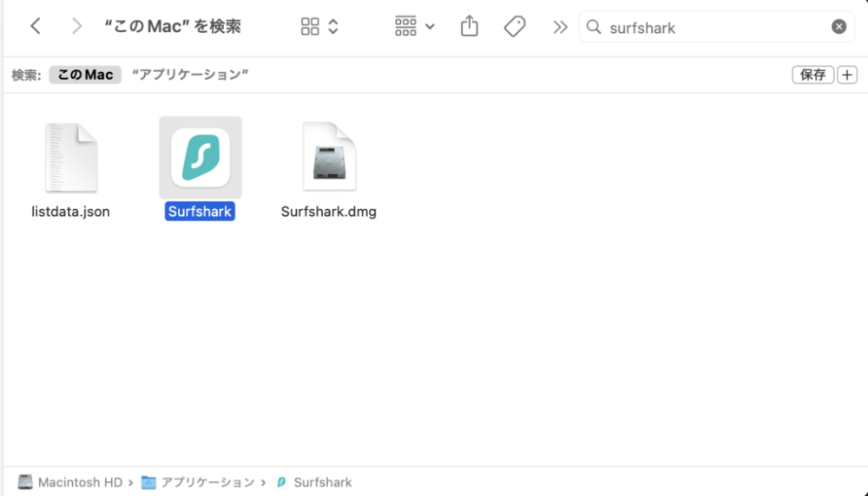Expand the group-by dropdown arrow
The image size is (868, 496).
pos(430,27)
